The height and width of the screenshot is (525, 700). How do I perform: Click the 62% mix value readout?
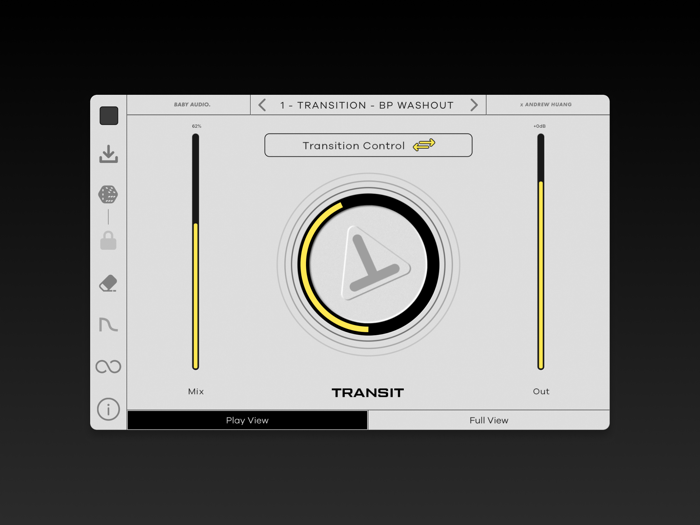[x=196, y=126]
